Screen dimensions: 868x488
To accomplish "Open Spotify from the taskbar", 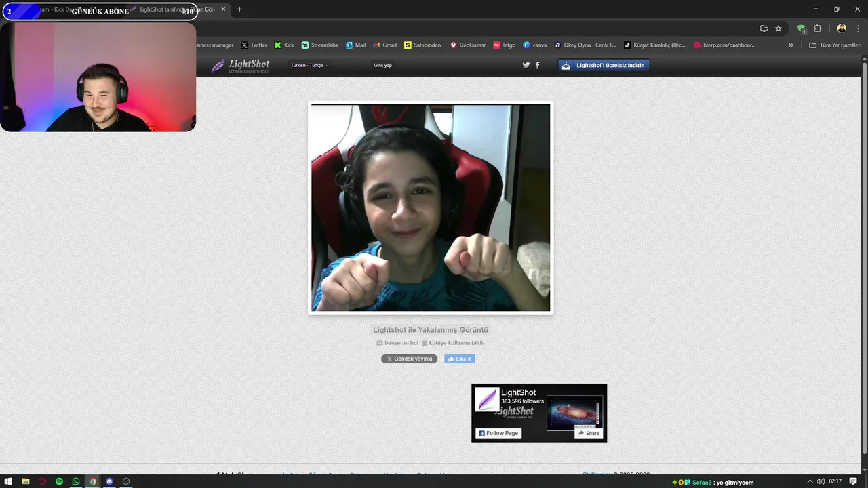I will tap(59, 481).
